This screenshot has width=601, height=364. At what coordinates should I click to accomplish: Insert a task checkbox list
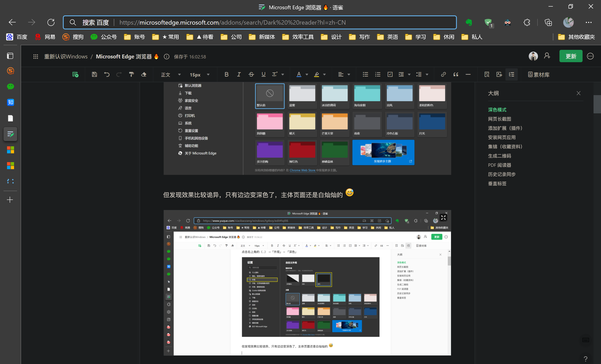[x=390, y=74]
